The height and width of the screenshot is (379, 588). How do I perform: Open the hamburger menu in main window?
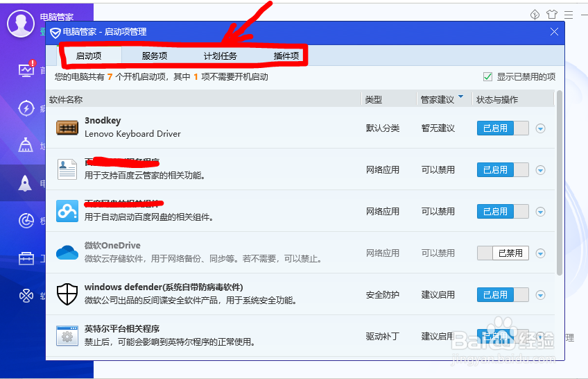coord(569,15)
